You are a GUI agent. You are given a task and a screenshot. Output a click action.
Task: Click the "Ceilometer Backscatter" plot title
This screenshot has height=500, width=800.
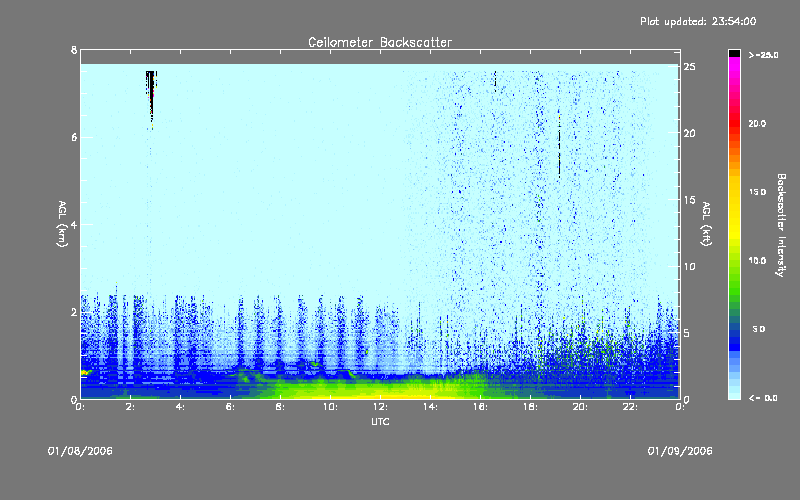(380, 42)
